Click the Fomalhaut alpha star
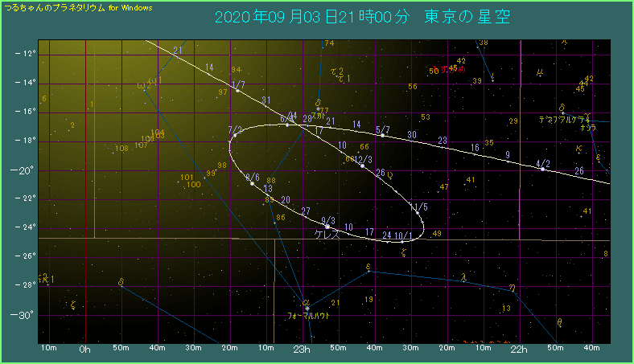The height and width of the screenshot is (364, 634). point(307,308)
